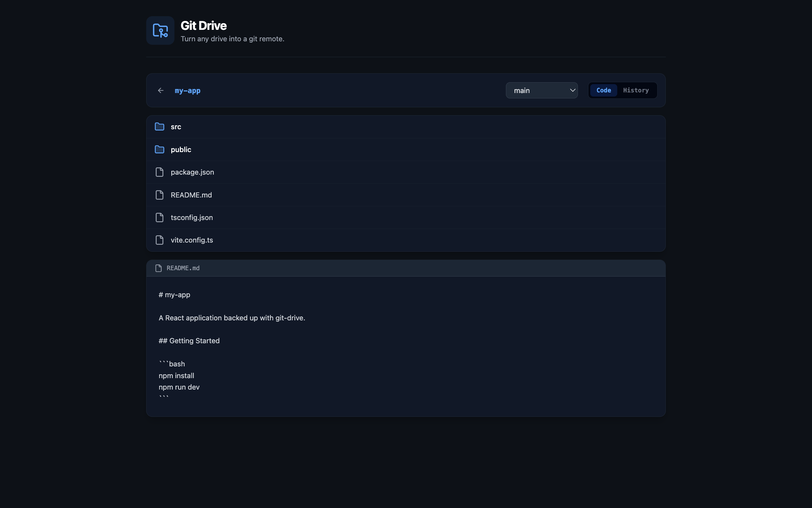Image resolution: width=812 pixels, height=508 pixels.
Task: Click the 'npm run dev' line
Action: click(179, 387)
